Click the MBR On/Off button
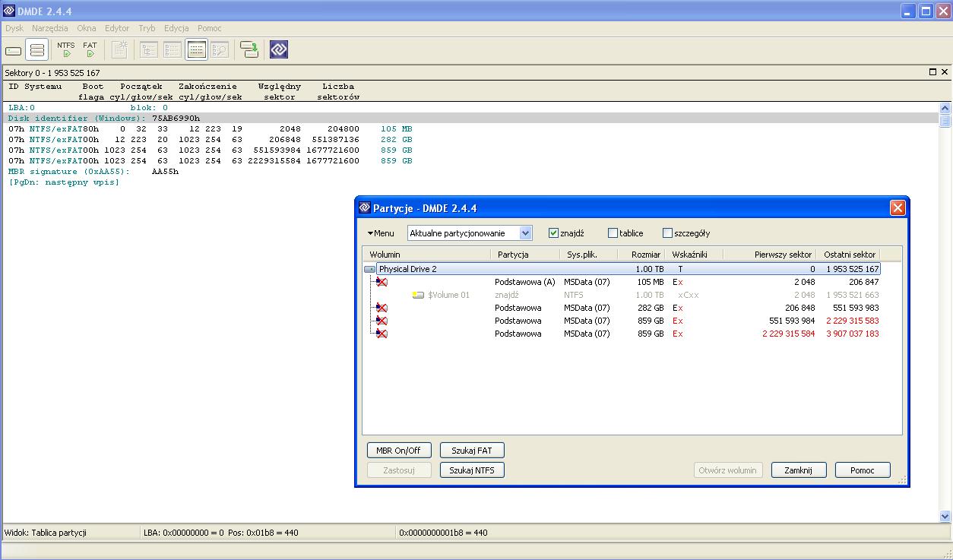This screenshot has width=953, height=560. 398,451
